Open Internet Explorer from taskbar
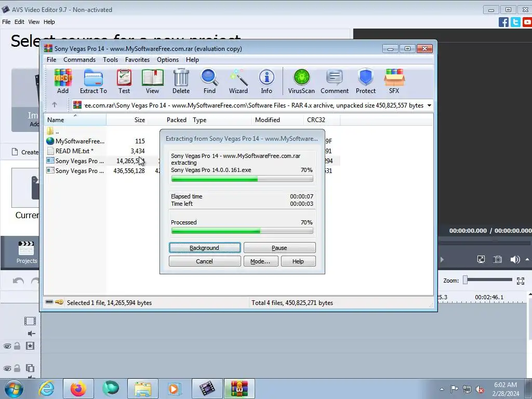Image resolution: width=532 pixels, height=399 pixels. [46, 389]
